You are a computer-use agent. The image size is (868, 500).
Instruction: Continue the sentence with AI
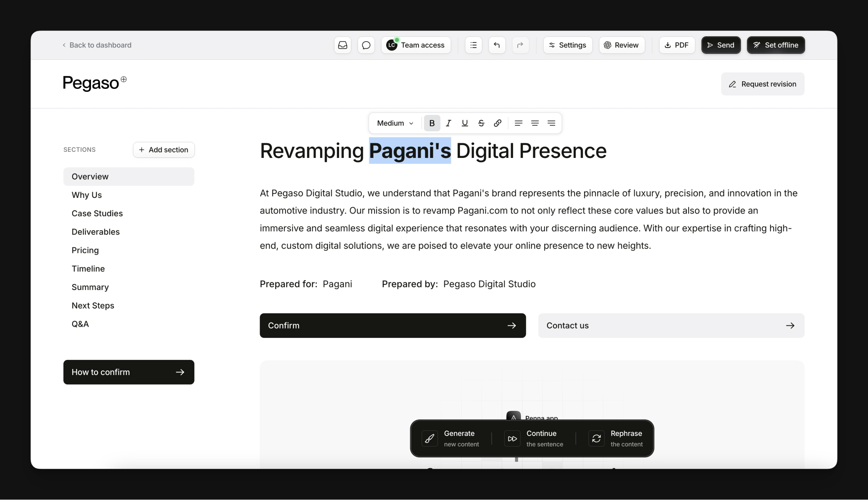pyautogui.click(x=534, y=439)
